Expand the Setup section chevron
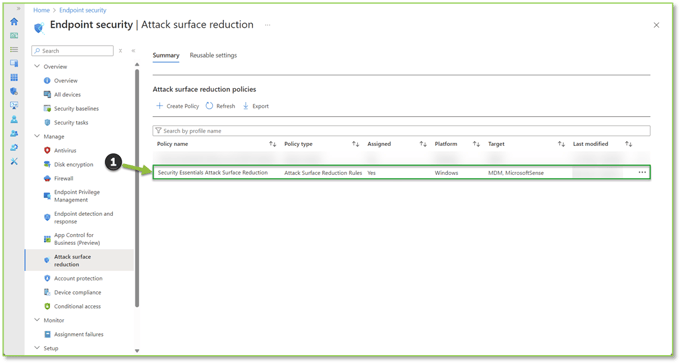Image resolution: width=681 pixels, height=364 pixels. 37,347
